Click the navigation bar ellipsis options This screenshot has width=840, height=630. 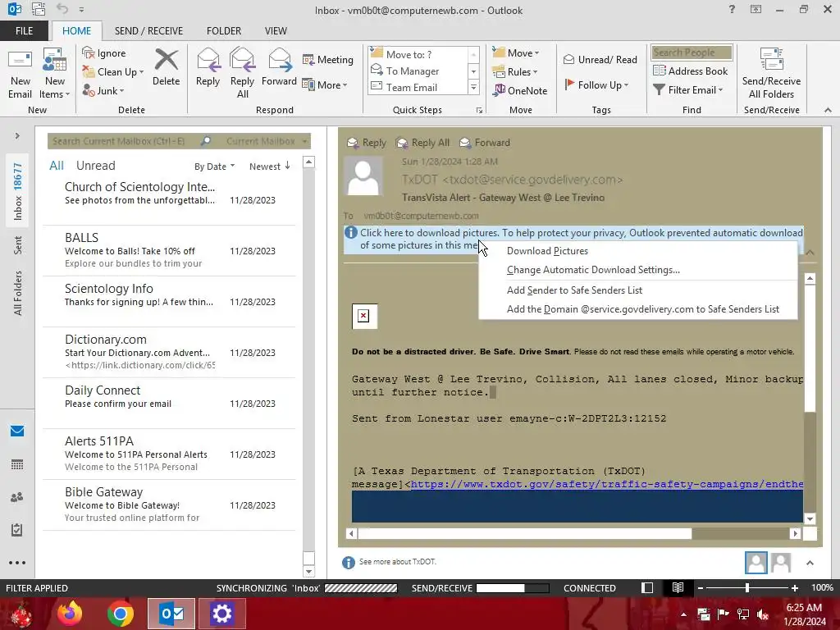tap(17, 563)
